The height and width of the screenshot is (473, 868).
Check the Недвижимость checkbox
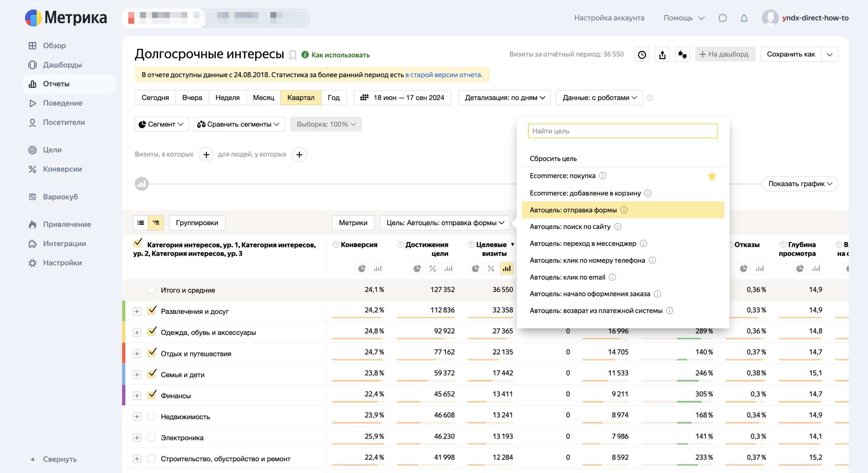coord(151,417)
